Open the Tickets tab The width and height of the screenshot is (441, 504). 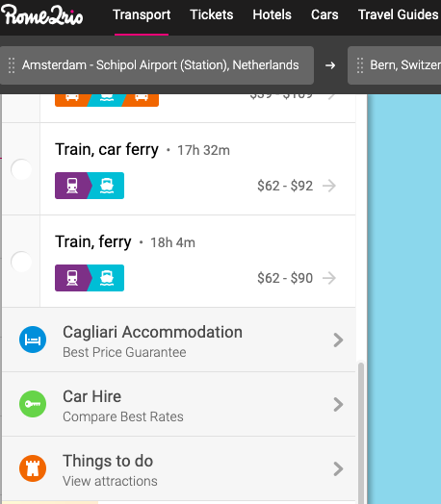211,14
